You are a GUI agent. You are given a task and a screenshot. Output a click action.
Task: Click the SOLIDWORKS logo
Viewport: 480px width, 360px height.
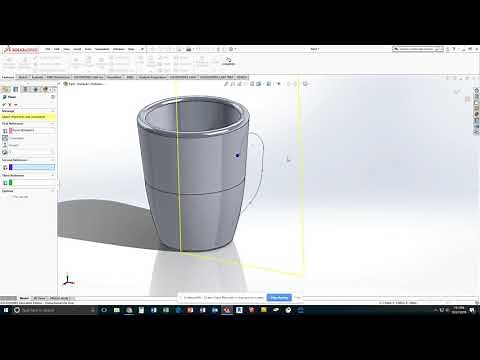pos(22,50)
